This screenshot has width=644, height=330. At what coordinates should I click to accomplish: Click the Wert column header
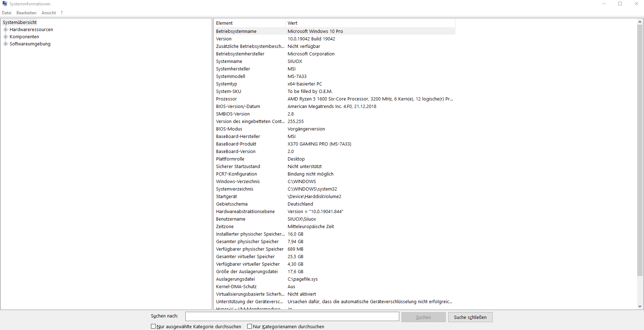[370, 23]
